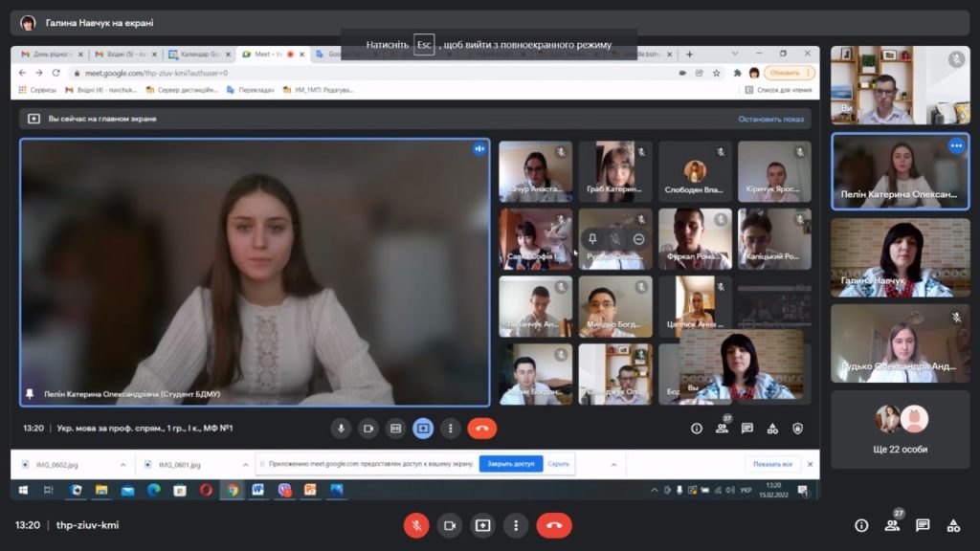This screenshot has width=980, height=551.
Task: Open PowerPoint from the taskbar
Action: tap(310, 491)
